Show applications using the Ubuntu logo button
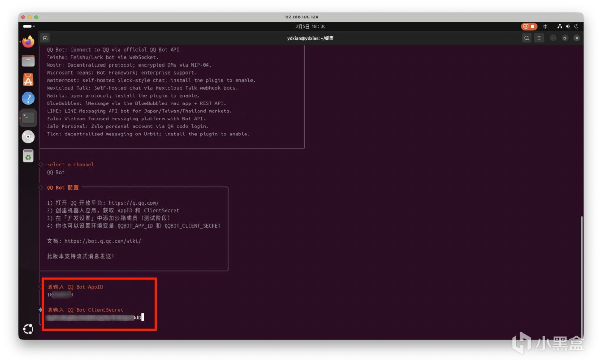 pos(28,329)
